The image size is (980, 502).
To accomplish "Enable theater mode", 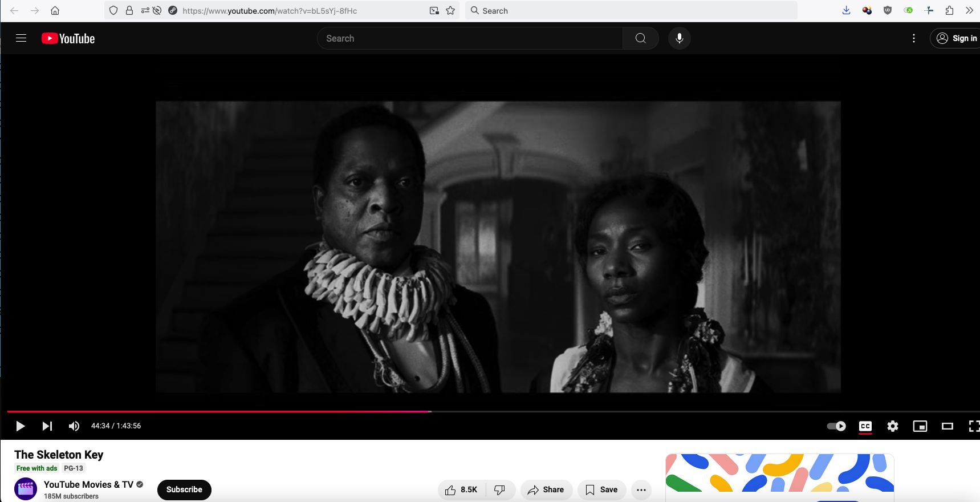I will [x=948, y=426].
